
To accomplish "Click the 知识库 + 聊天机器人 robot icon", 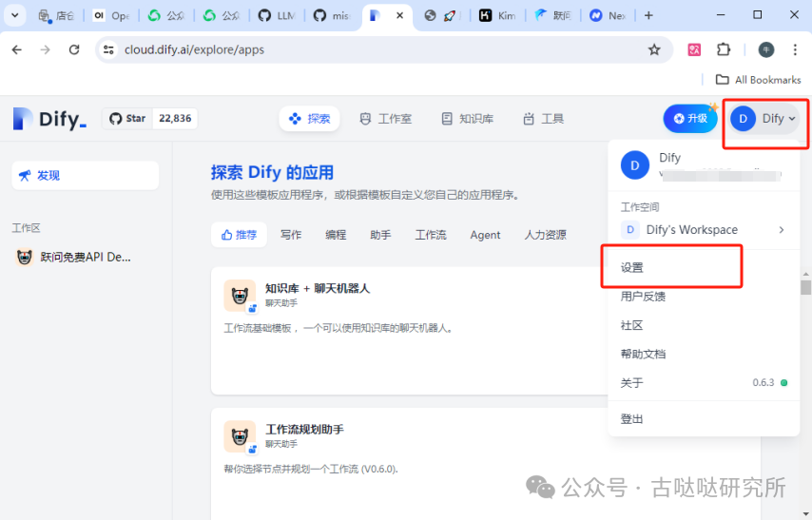I will tap(240, 296).
